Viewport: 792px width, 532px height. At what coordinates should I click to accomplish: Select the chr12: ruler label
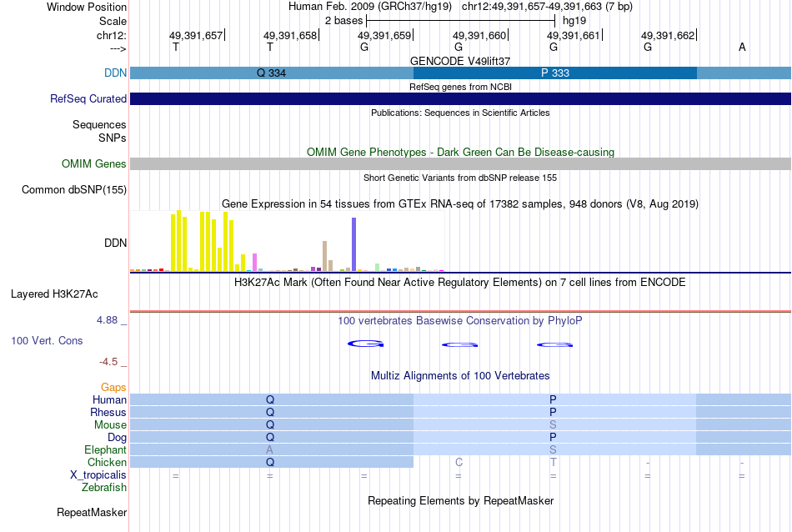111,35
